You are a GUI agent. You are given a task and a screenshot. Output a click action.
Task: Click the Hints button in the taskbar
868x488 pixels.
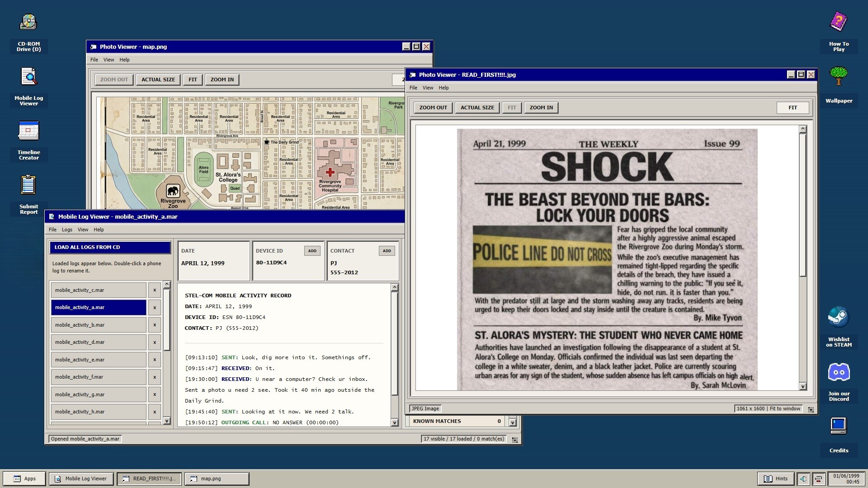point(776,479)
